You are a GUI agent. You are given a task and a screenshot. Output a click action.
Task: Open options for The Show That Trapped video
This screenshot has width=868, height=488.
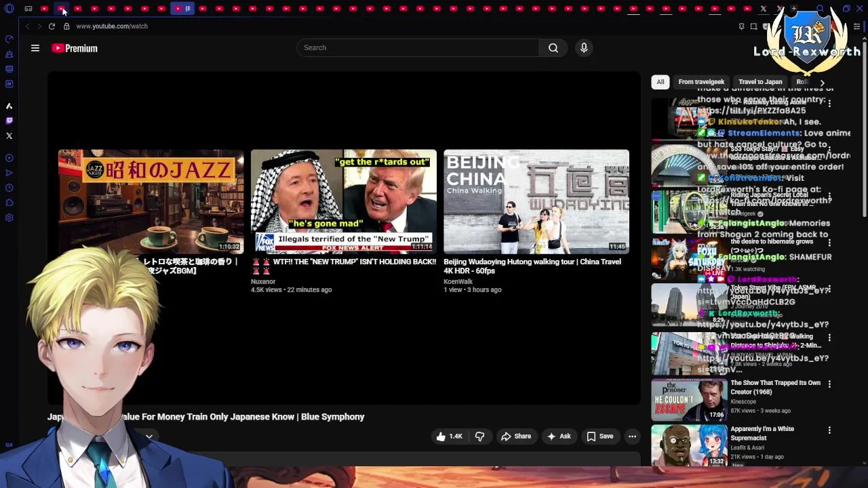pos(829,384)
